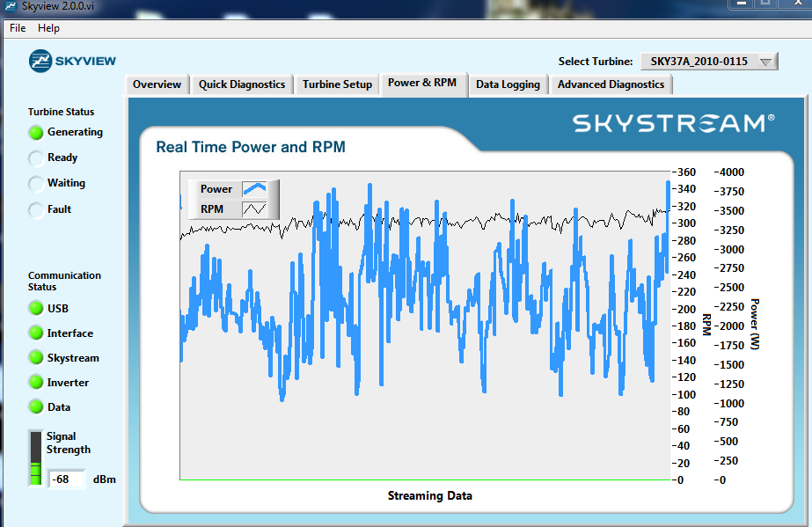This screenshot has height=527, width=812.
Task: Click the Interface status LED
Action: click(x=36, y=333)
